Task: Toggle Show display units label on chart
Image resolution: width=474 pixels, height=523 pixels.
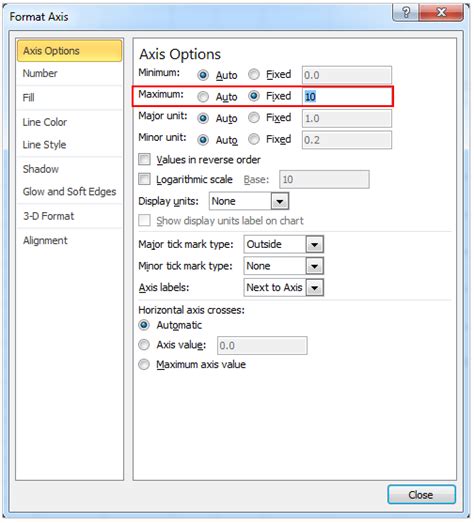Action: (144, 220)
